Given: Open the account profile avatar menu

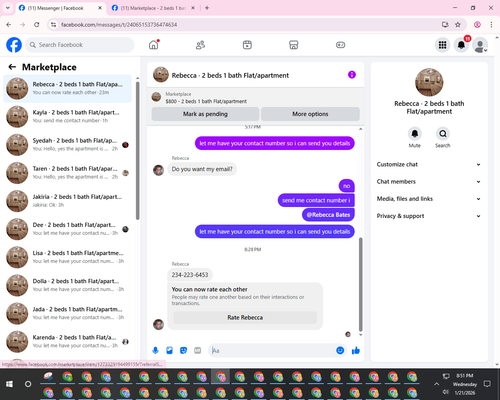Looking at the screenshot, I should (480, 45).
